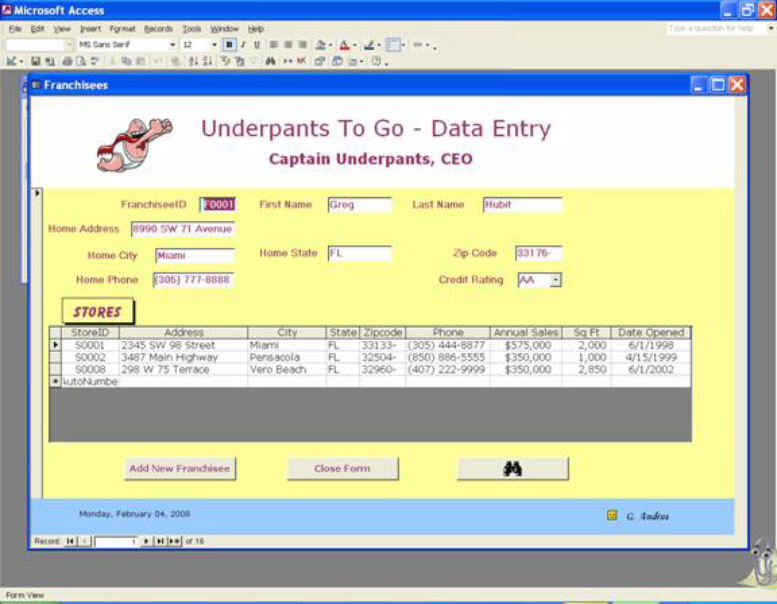Viewport: 777px width, 604px height.
Task: Click the Sort Descending icon
Action: click(208, 61)
